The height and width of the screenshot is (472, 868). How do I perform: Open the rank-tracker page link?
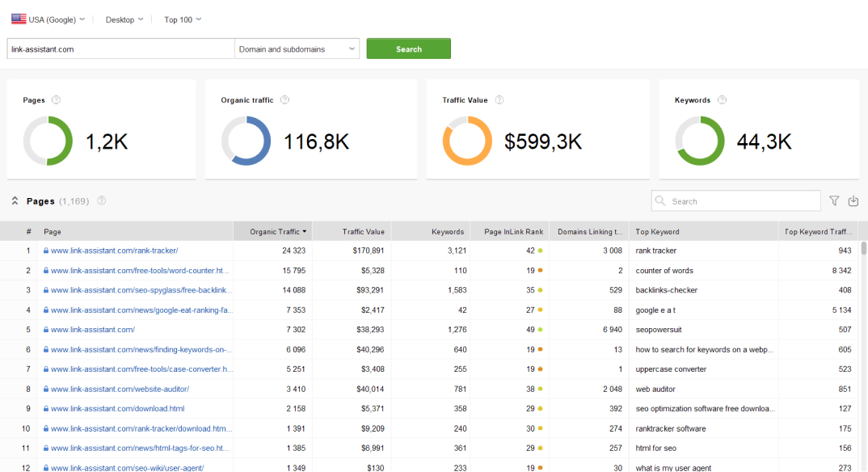pyautogui.click(x=114, y=251)
